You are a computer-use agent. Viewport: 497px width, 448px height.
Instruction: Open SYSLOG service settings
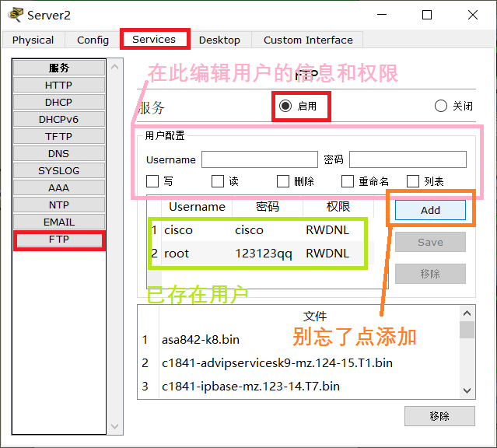click(x=59, y=170)
